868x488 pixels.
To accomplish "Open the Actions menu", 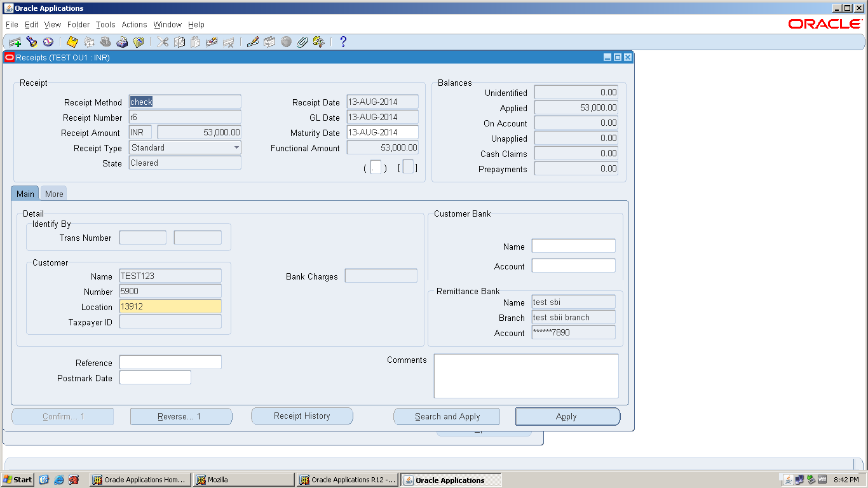I will pyautogui.click(x=134, y=24).
